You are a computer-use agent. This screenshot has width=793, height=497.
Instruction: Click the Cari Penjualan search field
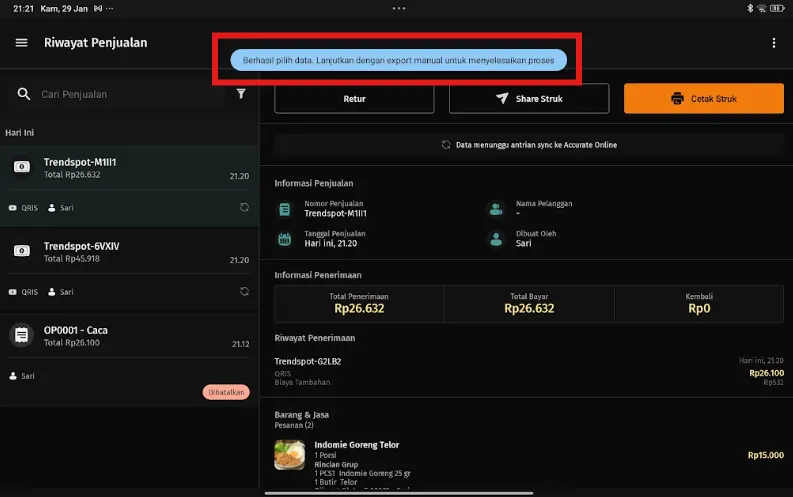(116, 94)
